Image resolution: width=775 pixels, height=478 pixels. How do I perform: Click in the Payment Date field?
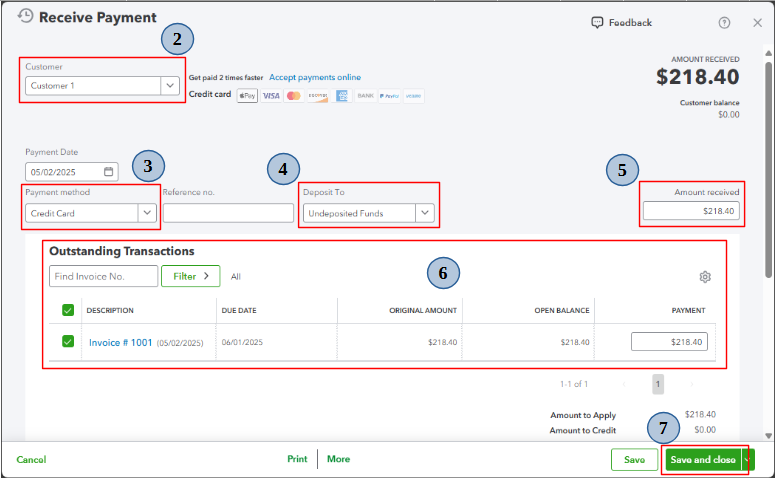tap(72, 172)
